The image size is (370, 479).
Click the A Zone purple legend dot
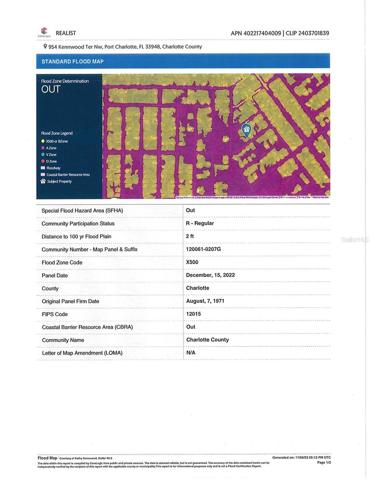click(x=43, y=148)
